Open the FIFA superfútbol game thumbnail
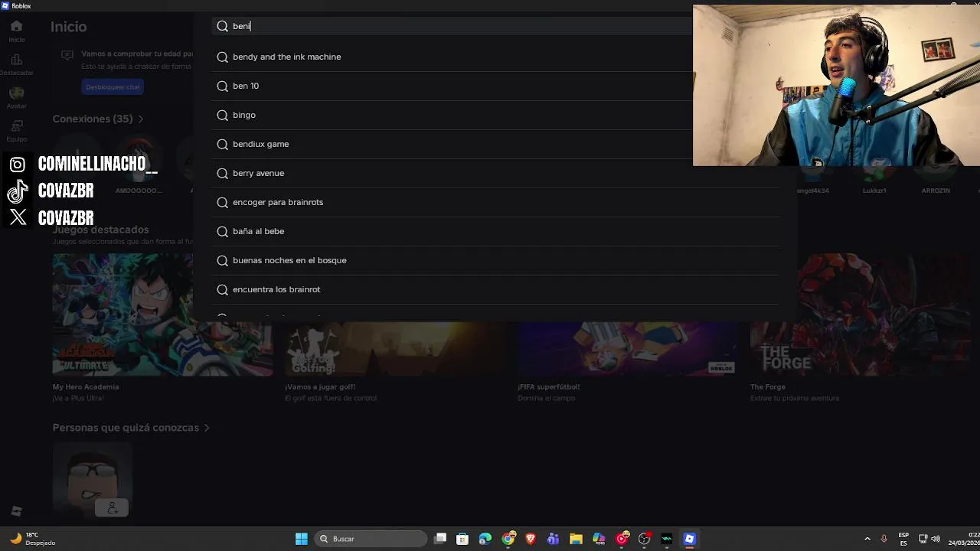Viewport: 980px width, 551px height. click(x=627, y=349)
